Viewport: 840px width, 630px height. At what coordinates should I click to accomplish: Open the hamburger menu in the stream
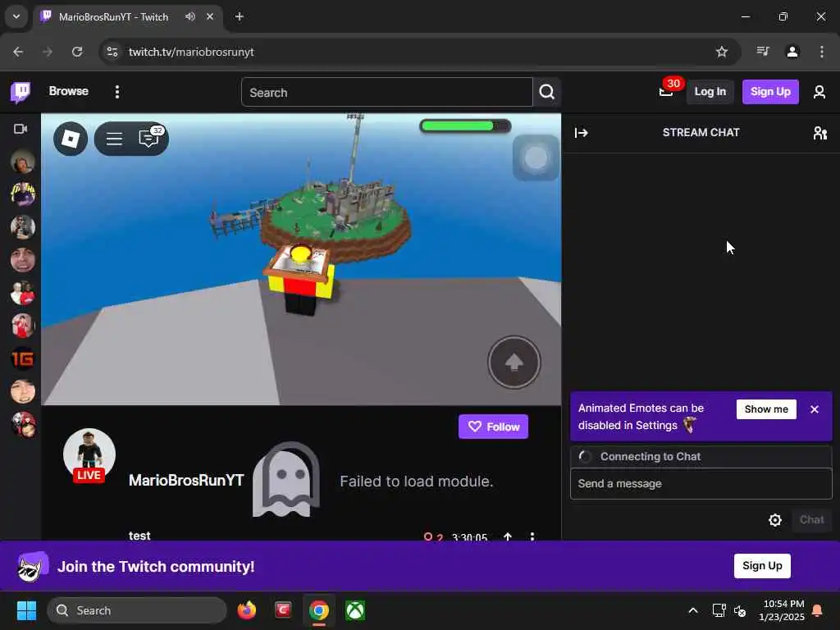click(x=114, y=139)
